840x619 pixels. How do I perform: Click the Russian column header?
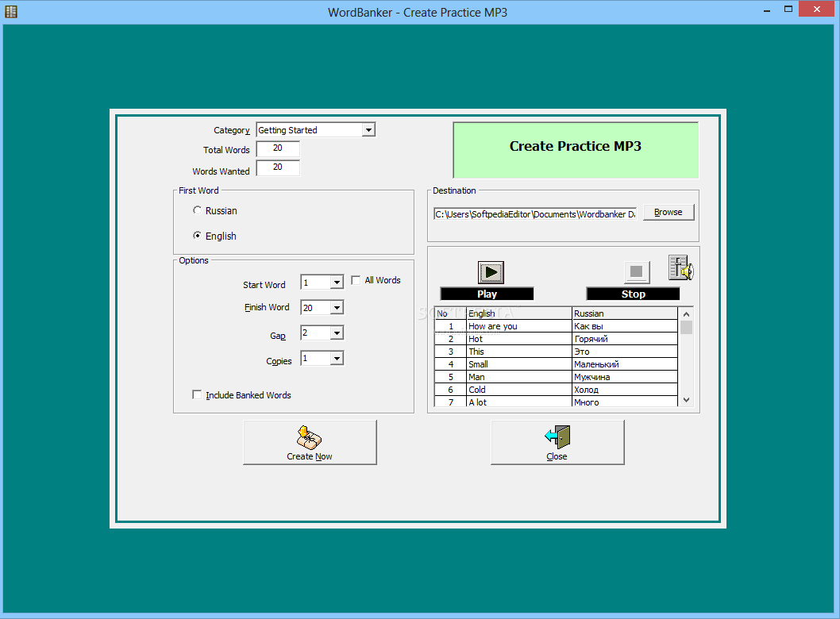point(625,313)
